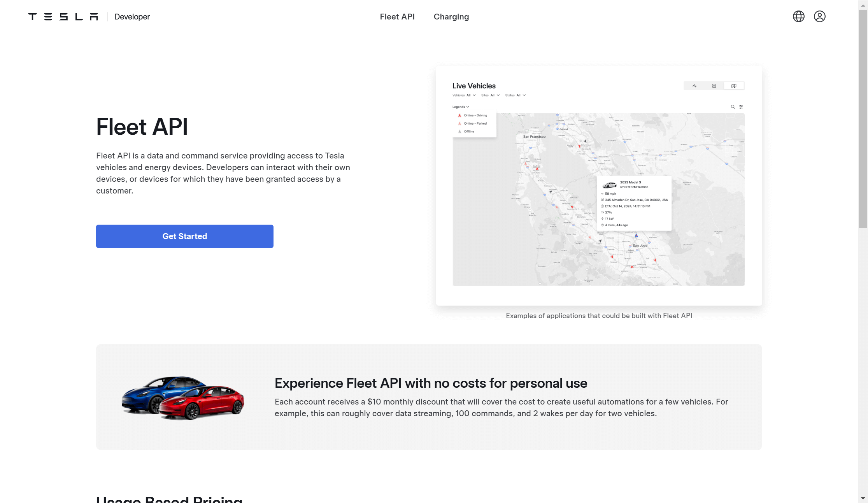Click the blue vehicle marker near San Jose
The image size is (868, 503).
pos(637,236)
